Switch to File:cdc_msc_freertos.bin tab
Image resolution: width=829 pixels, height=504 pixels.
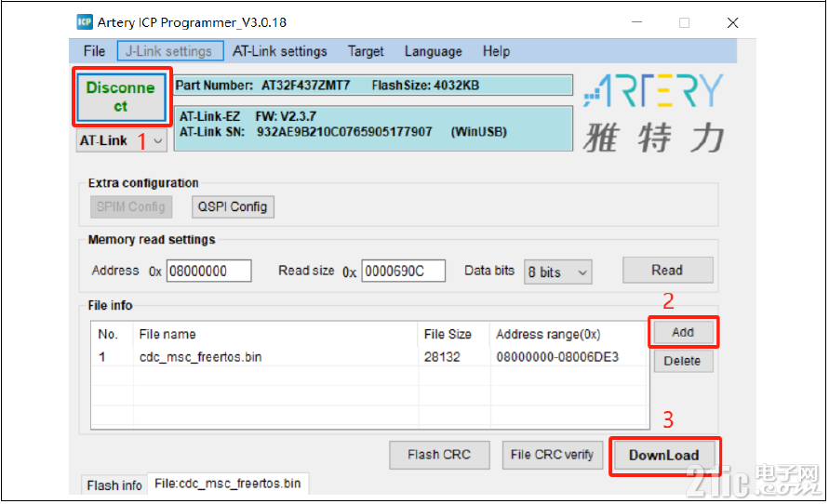[228, 484]
